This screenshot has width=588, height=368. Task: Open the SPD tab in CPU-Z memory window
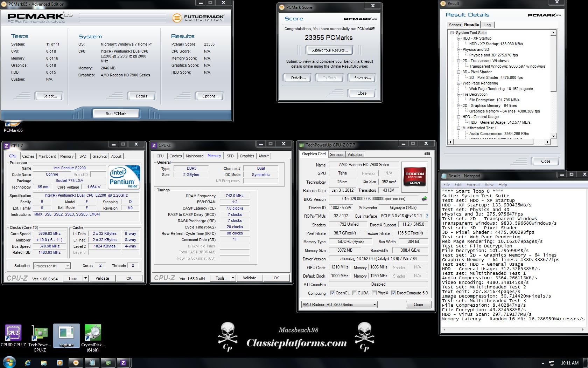(230, 156)
